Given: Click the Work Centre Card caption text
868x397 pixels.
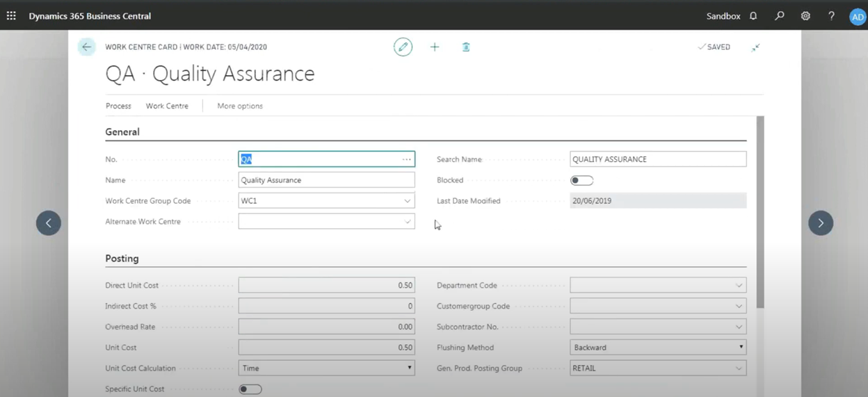Looking at the screenshot, I should pyautogui.click(x=141, y=47).
